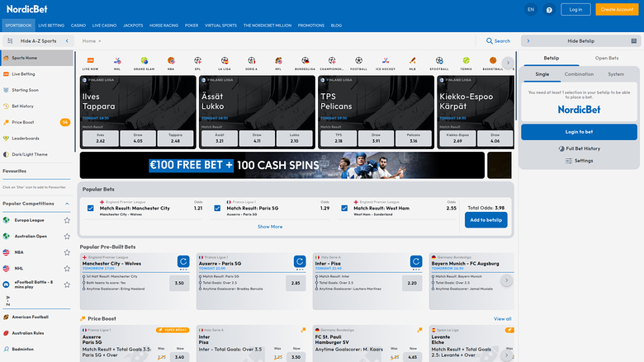Switch betslip to Combination tab

[x=579, y=74]
